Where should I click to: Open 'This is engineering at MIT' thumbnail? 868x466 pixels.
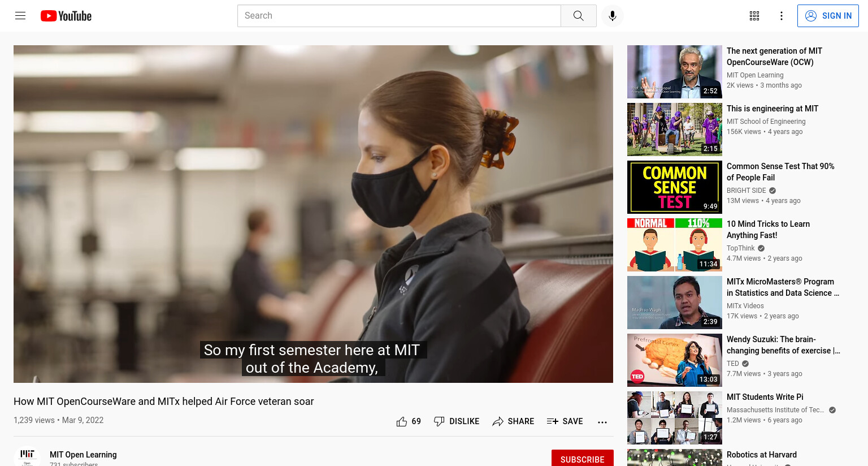point(675,130)
